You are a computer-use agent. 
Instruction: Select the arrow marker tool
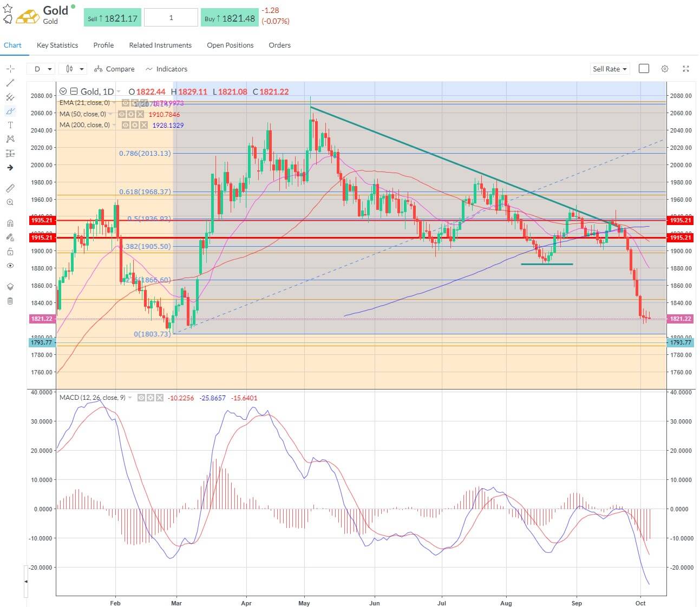(x=10, y=167)
